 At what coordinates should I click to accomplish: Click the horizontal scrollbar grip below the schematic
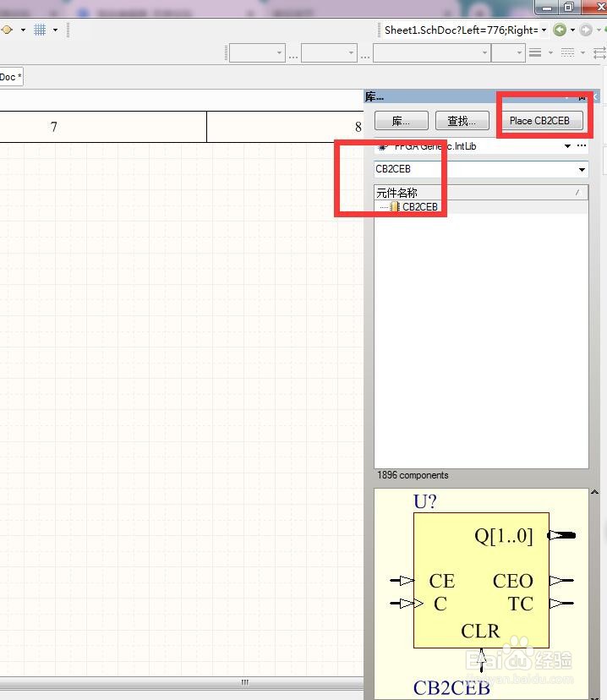(244, 682)
